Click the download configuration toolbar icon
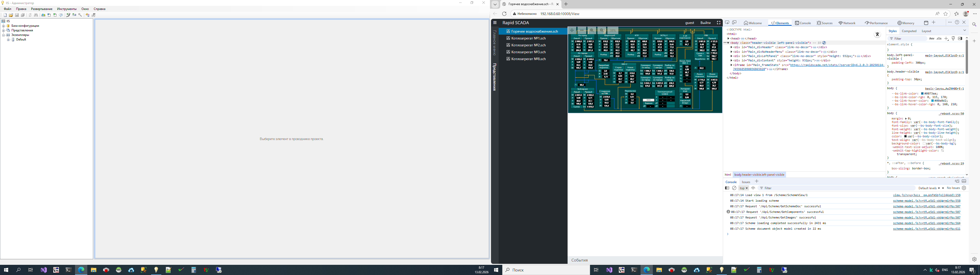The image size is (980, 275). [49, 15]
